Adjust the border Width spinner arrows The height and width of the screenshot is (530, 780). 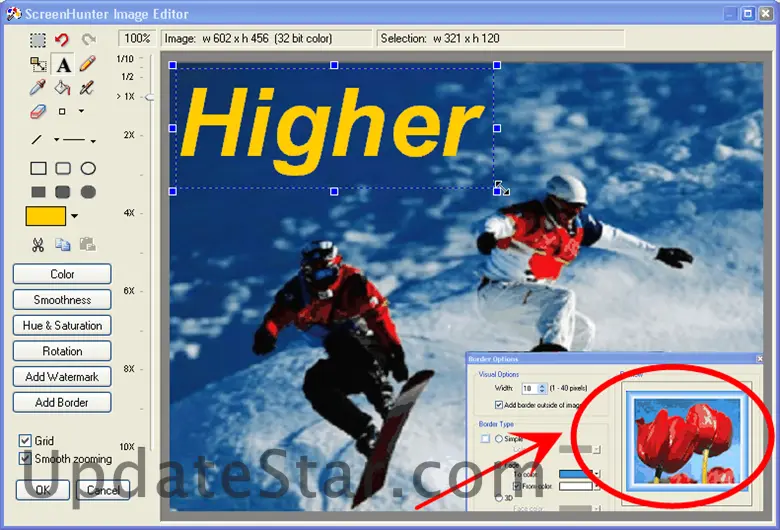coord(542,388)
